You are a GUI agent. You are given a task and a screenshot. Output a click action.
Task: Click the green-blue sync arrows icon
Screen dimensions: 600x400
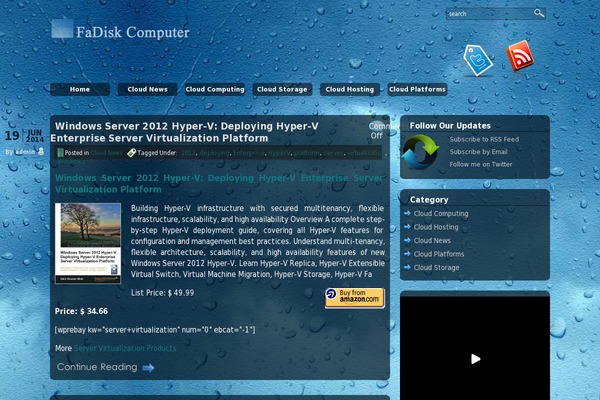coord(420,152)
